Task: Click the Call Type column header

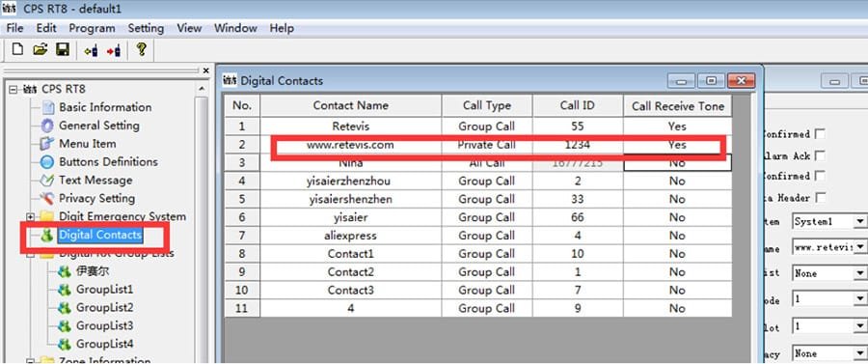Action: coord(487,106)
